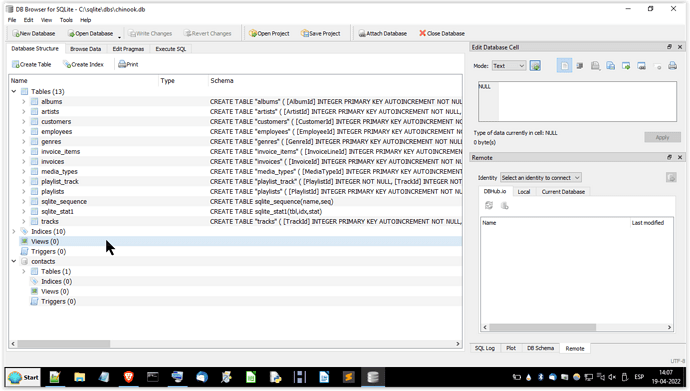The height and width of the screenshot is (391, 690).
Task: Open the View menu
Action: tap(46, 20)
